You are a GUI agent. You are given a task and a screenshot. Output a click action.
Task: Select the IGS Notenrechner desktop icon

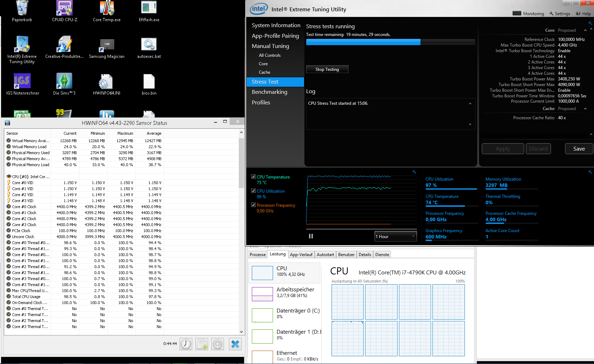point(23,84)
